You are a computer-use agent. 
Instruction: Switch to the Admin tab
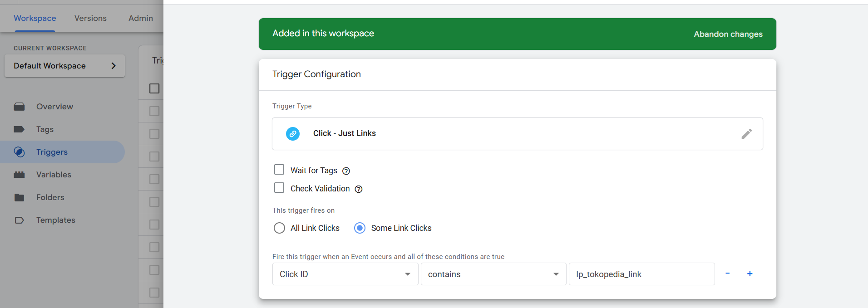click(141, 18)
